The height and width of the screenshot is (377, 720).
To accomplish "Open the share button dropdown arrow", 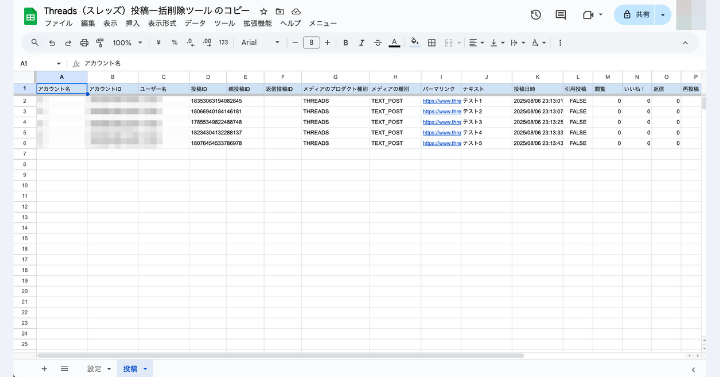I will click(663, 15).
